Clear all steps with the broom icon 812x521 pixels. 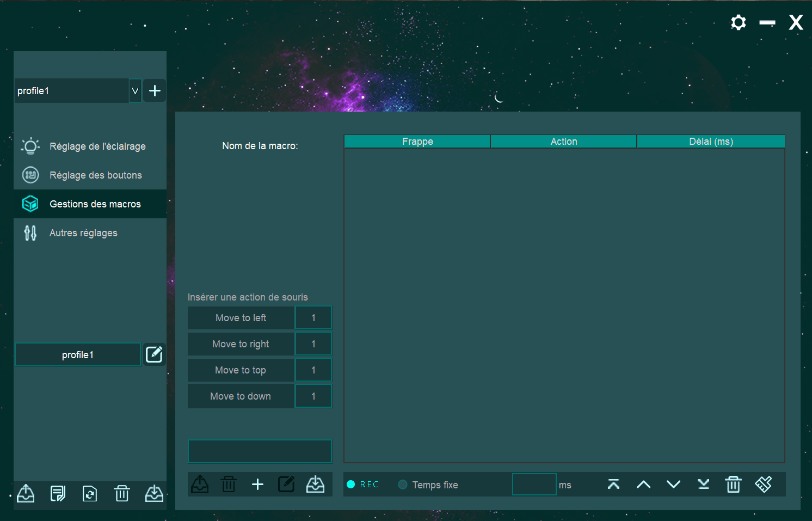tap(763, 484)
